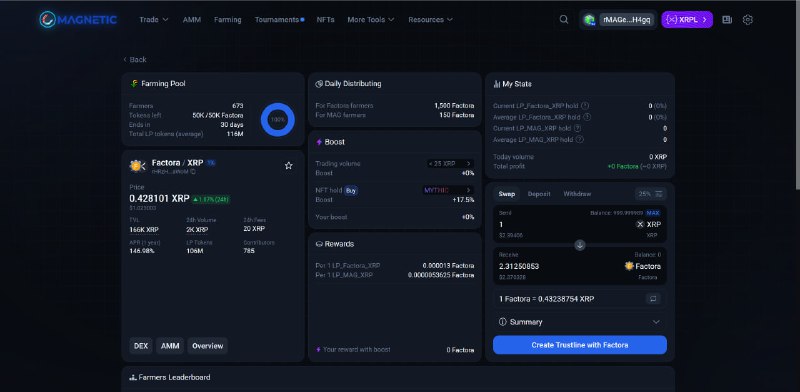Screen dimensions: 800x392
Task: Click the search magnifier icon
Action: (x=564, y=19)
